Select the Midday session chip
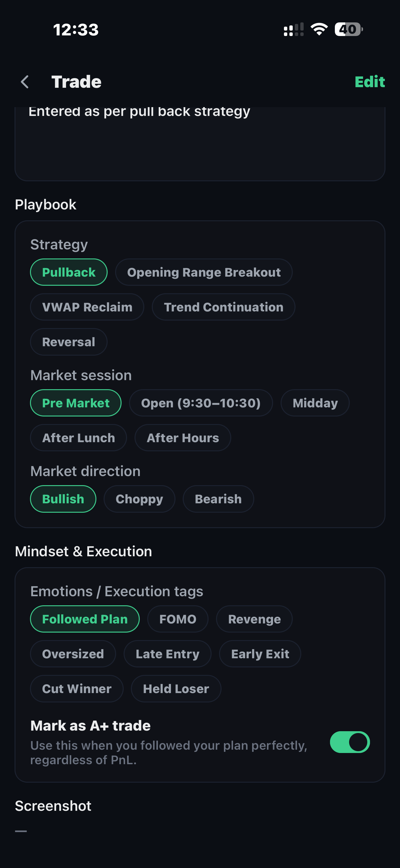The width and height of the screenshot is (400, 868). tap(315, 403)
